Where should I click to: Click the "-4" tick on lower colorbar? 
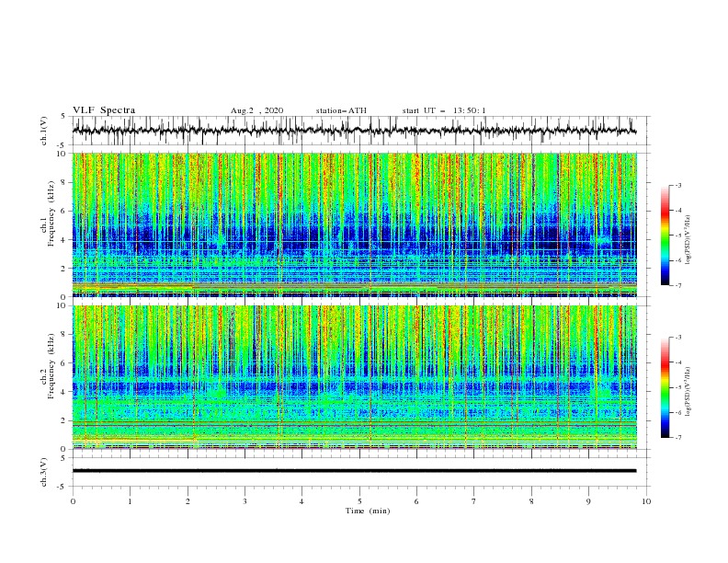677,362
